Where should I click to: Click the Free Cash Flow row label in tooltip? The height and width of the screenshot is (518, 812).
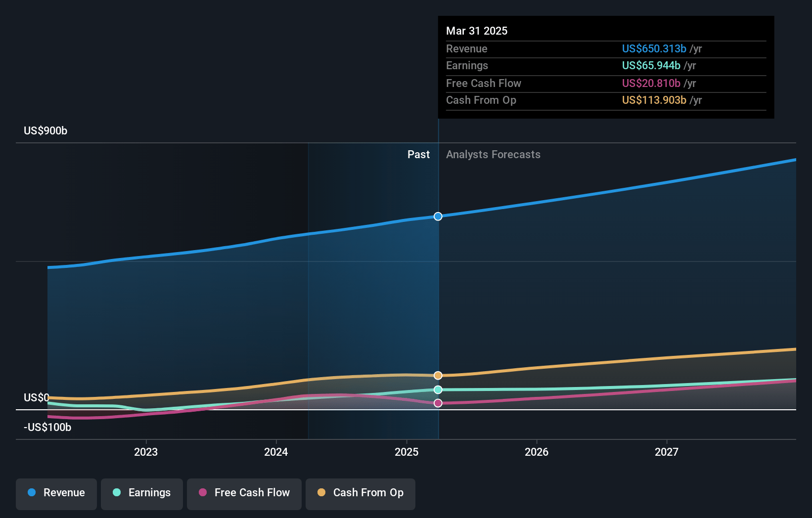pyautogui.click(x=483, y=83)
